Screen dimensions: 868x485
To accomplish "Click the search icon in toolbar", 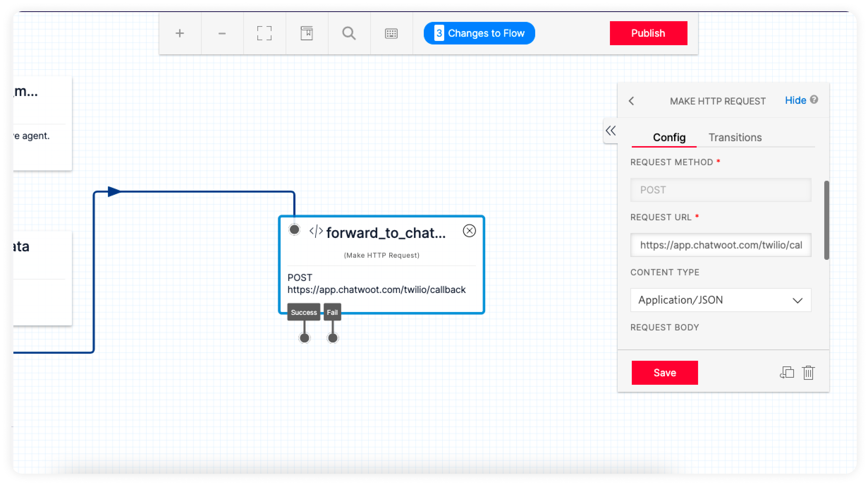I will [x=349, y=33].
